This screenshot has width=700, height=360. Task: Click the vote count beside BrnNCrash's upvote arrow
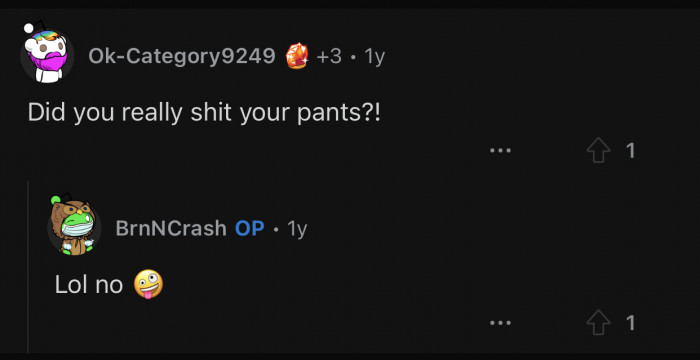click(630, 323)
